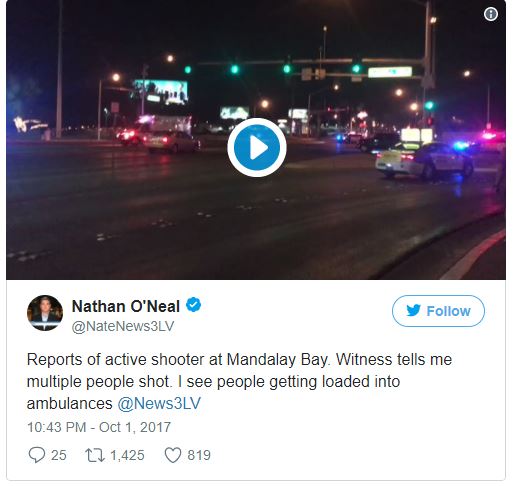Click the reply speech bubble icon
The width and height of the screenshot is (514, 487).
[x=37, y=455]
